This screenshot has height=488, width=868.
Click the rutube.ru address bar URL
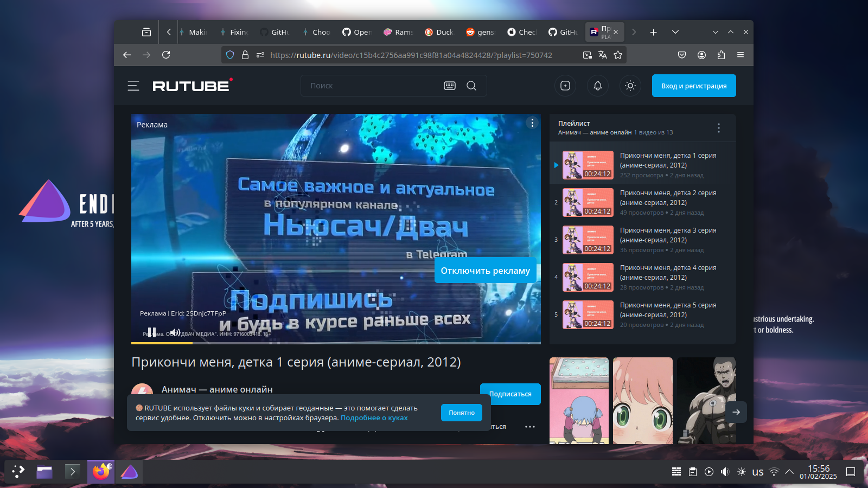tap(411, 55)
